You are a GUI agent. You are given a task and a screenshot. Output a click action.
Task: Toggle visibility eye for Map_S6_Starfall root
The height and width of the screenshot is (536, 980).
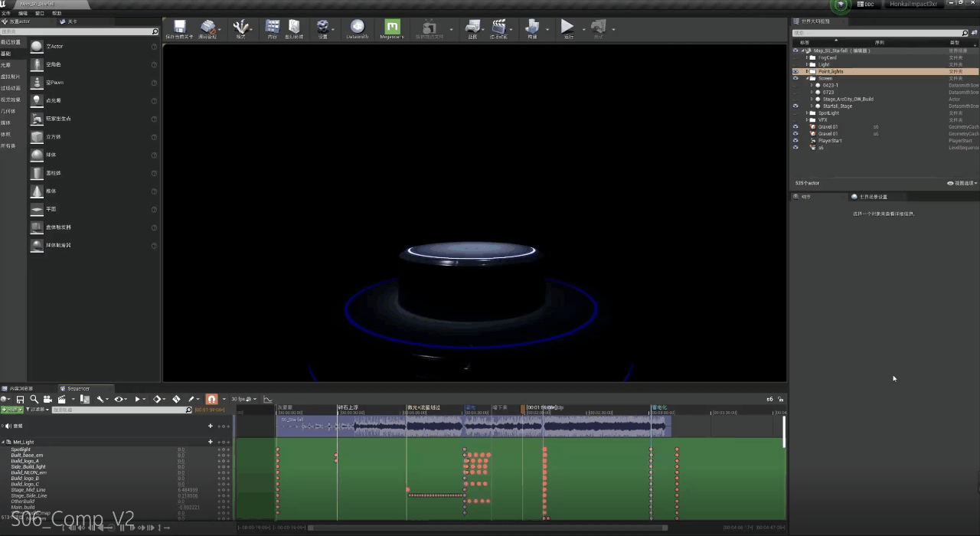coord(795,51)
